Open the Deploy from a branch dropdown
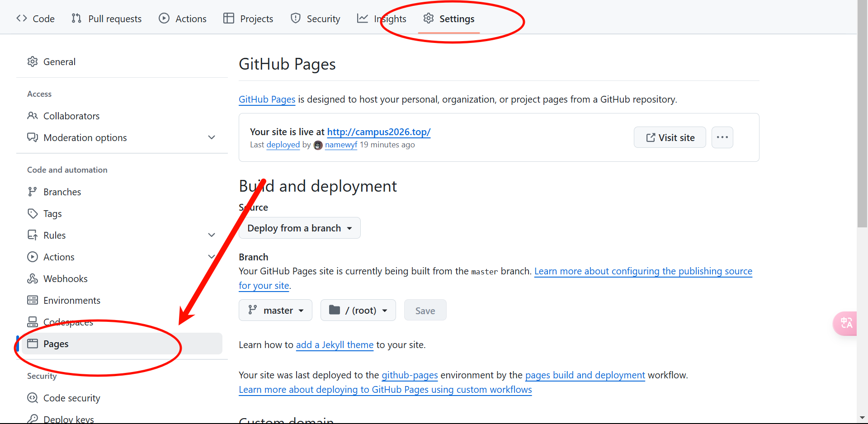Image resolution: width=868 pixels, height=424 pixels. point(299,228)
